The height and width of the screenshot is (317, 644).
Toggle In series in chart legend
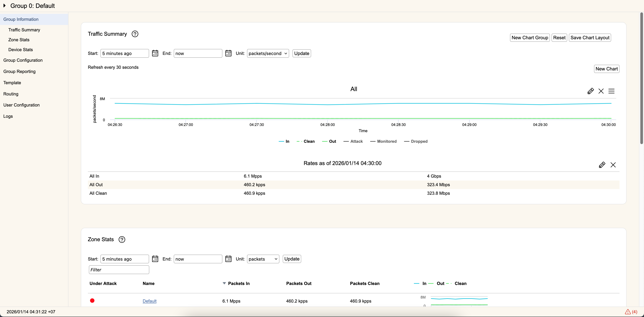(x=284, y=141)
